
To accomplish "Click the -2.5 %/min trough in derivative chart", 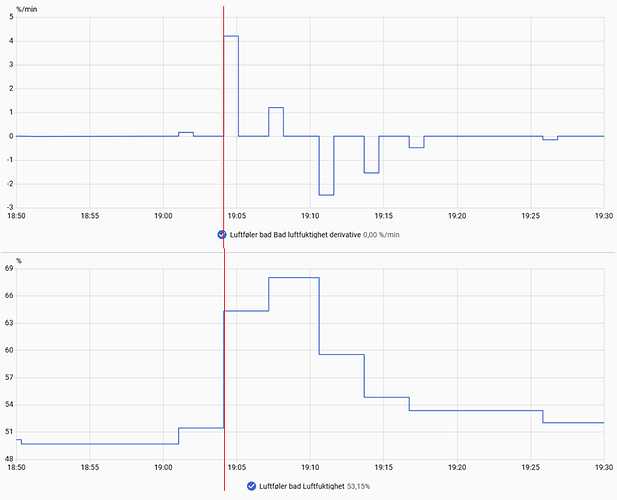I will tap(326, 195).
